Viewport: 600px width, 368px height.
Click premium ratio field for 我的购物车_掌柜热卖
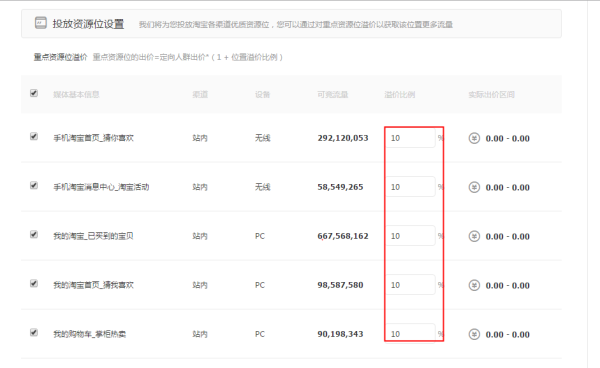411,334
